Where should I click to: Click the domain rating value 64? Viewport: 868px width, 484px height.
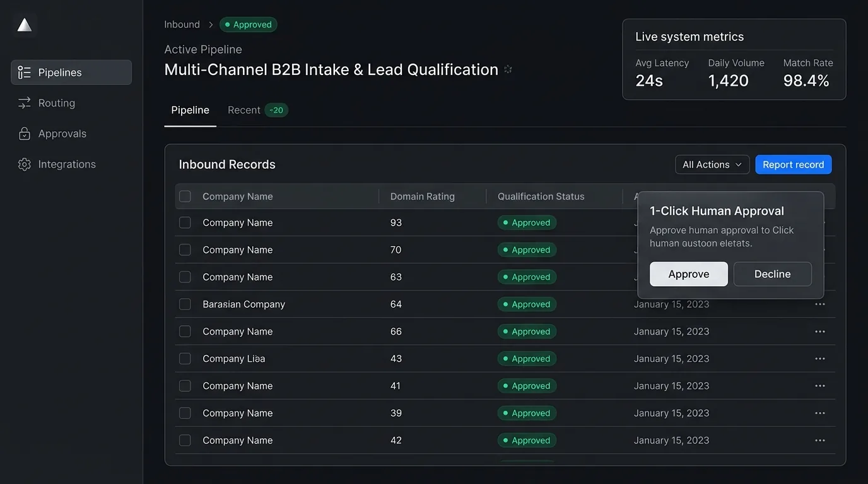click(x=396, y=304)
